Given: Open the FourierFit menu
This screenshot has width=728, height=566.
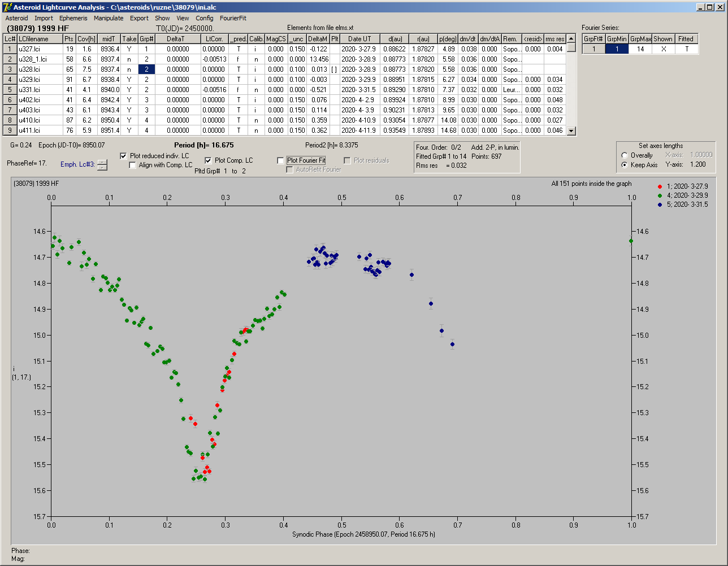Looking at the screenshot, I should tap(233, 18).
